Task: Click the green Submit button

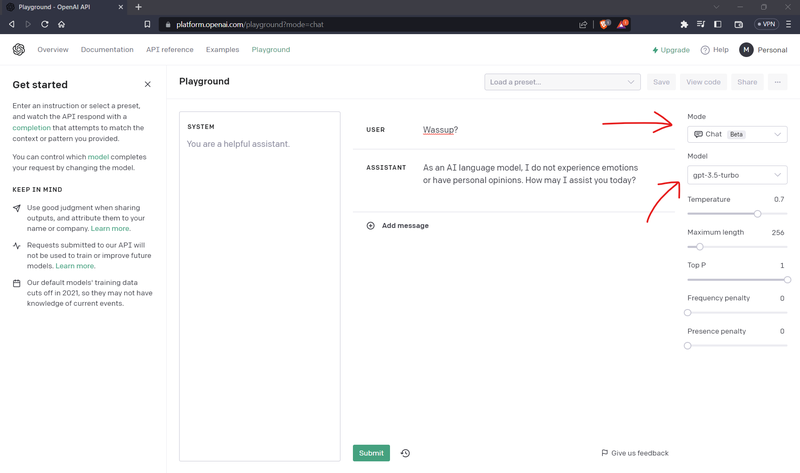Action: (x=371, y=453)
